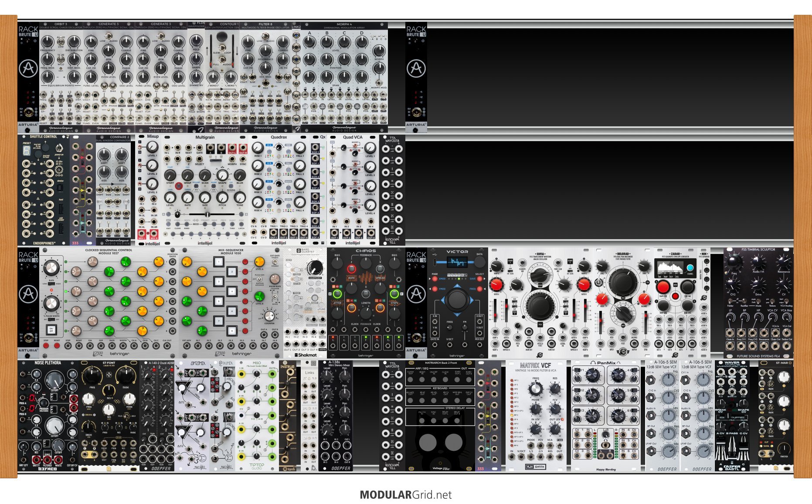This screenshot has height=504, width=812.
Task: Toggle the VCA Routing switch on Timbral Sculptor
Action: (x=786, y=300)
